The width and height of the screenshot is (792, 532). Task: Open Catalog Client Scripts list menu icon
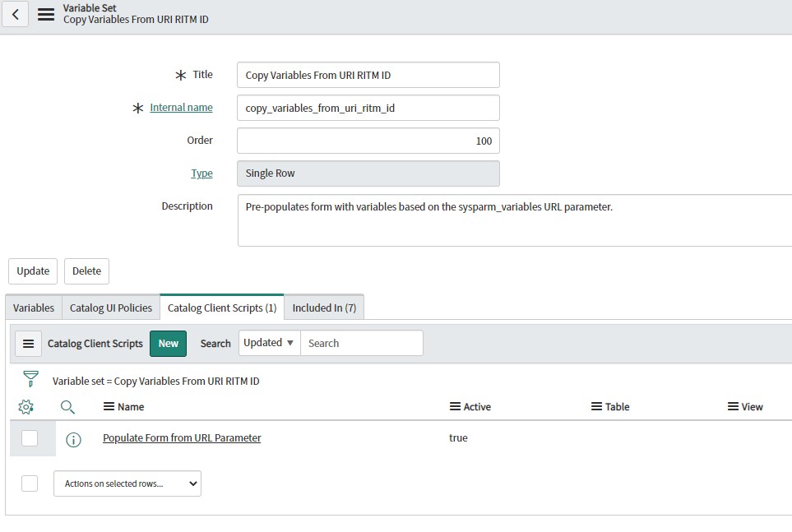pyautogui.click(x=28, y=344)
